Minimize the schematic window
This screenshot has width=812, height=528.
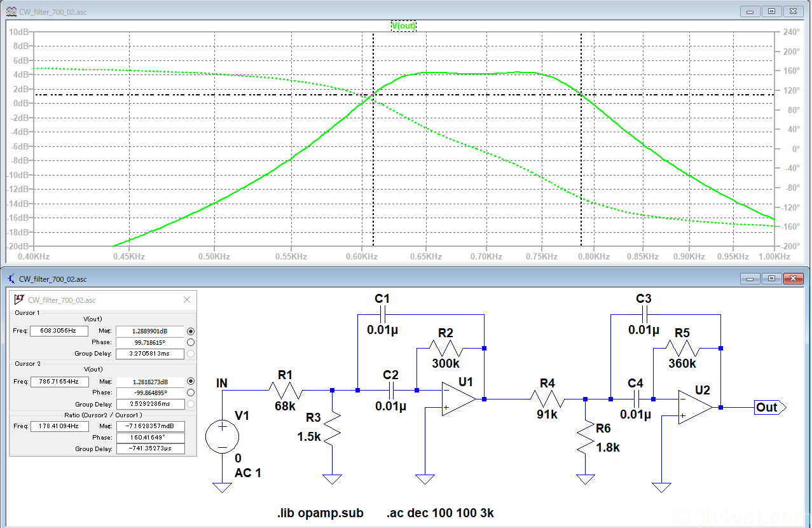pos(751,279)
